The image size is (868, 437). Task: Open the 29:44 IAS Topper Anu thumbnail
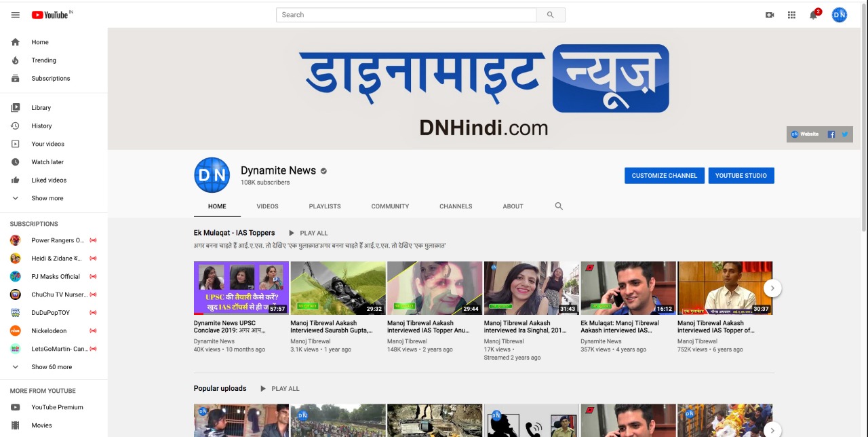click(x=435, y=288)
